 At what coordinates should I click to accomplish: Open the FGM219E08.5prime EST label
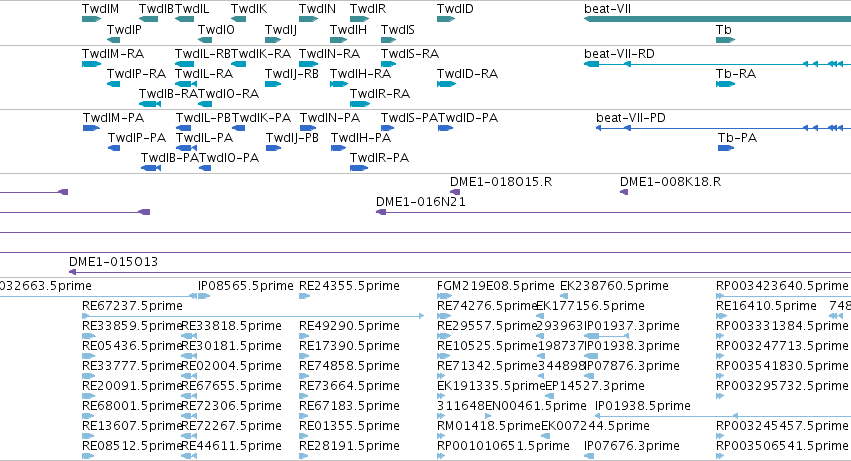496,286
